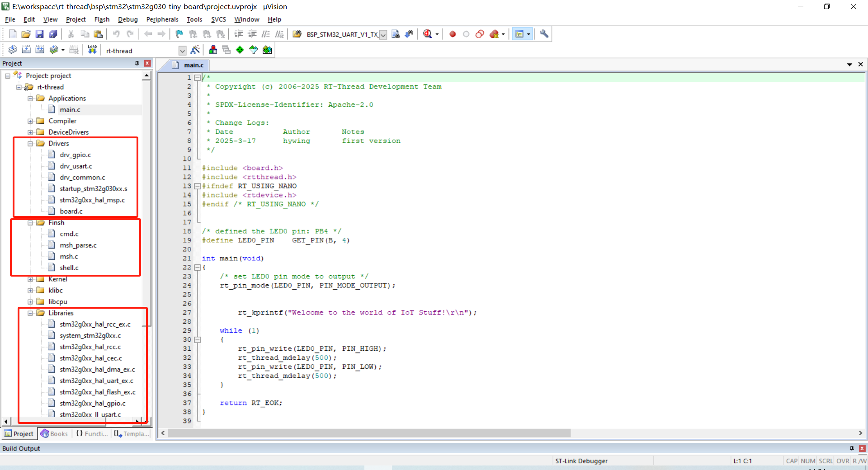Click the Save file floppy icon
Image resolution: width=868 pixels, height=470 pixels.
39,34
